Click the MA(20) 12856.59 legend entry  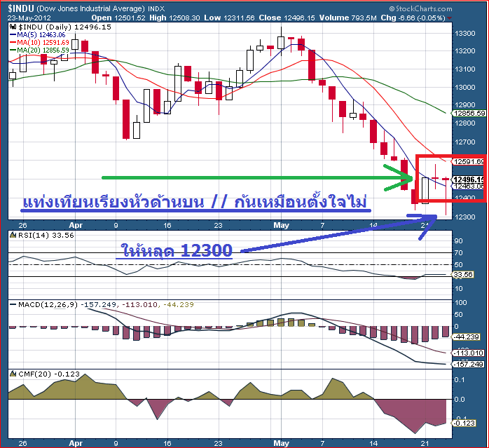[43, 50]
